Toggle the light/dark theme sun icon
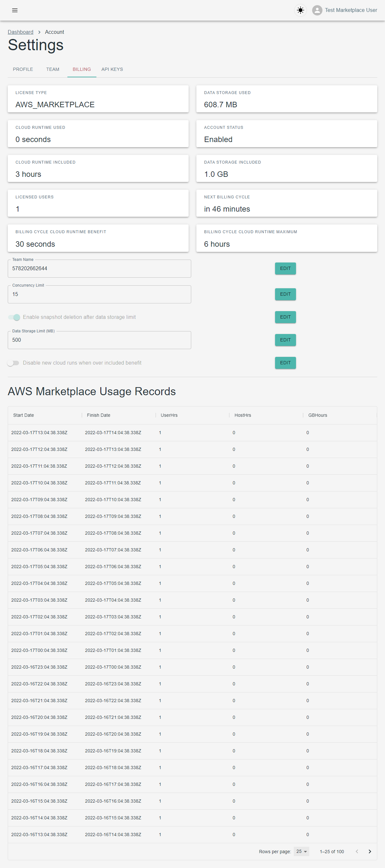 300,10
